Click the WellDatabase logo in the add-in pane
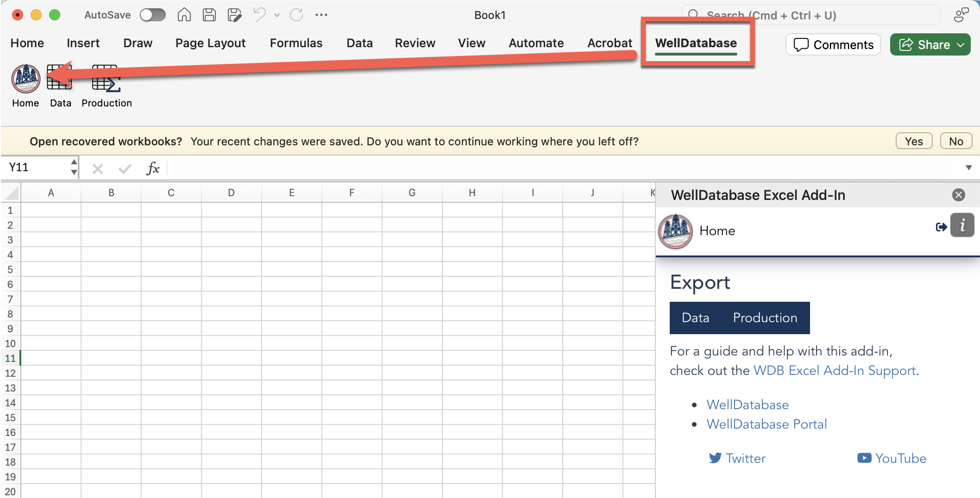The width and height of the screenshot is (980, 498). click(x=675, y=231)
